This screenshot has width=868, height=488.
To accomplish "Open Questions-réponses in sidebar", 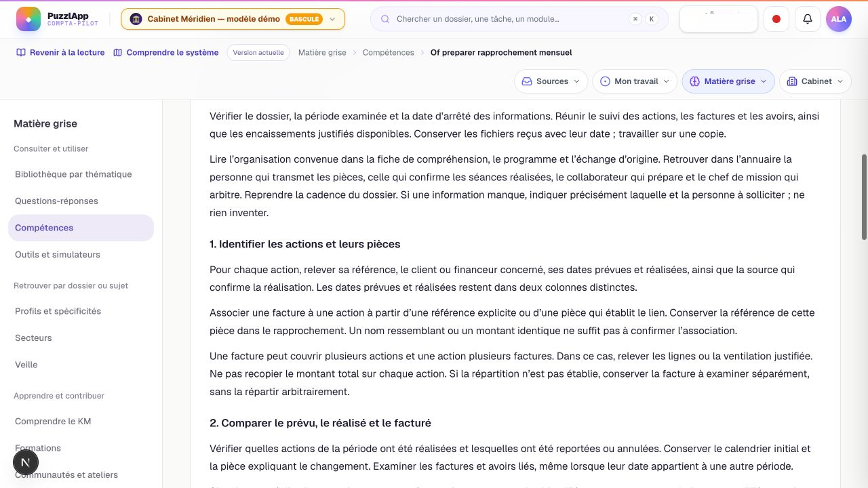I will pyautogui.click(x=81, y=201).
